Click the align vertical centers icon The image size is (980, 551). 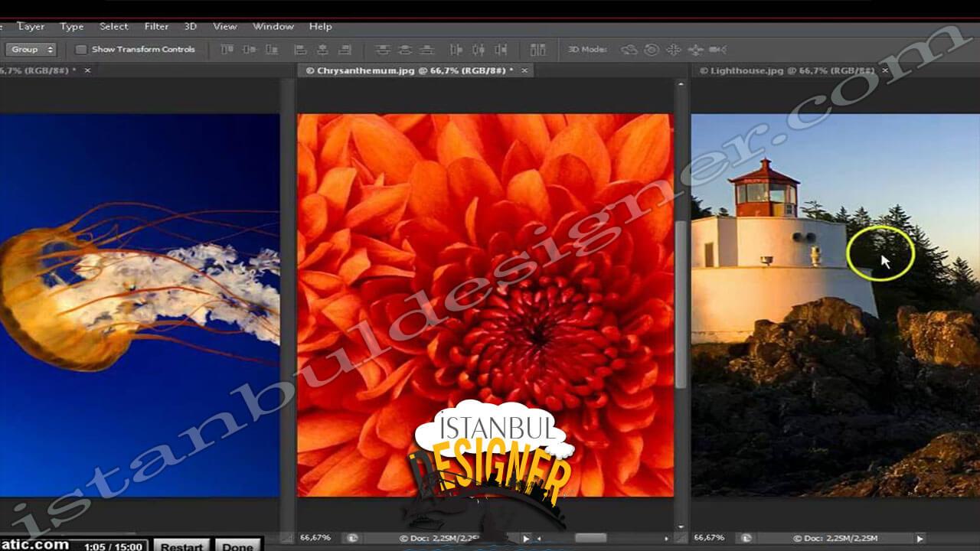250,50
